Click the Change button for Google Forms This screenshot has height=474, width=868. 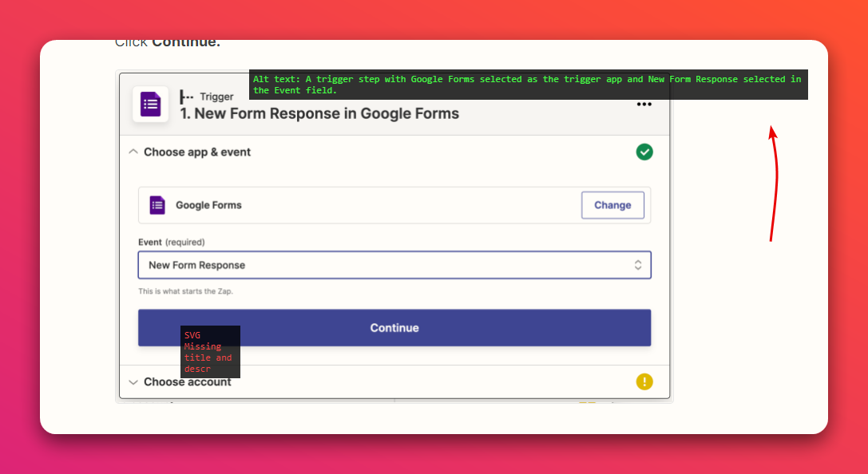coord(612,205)
